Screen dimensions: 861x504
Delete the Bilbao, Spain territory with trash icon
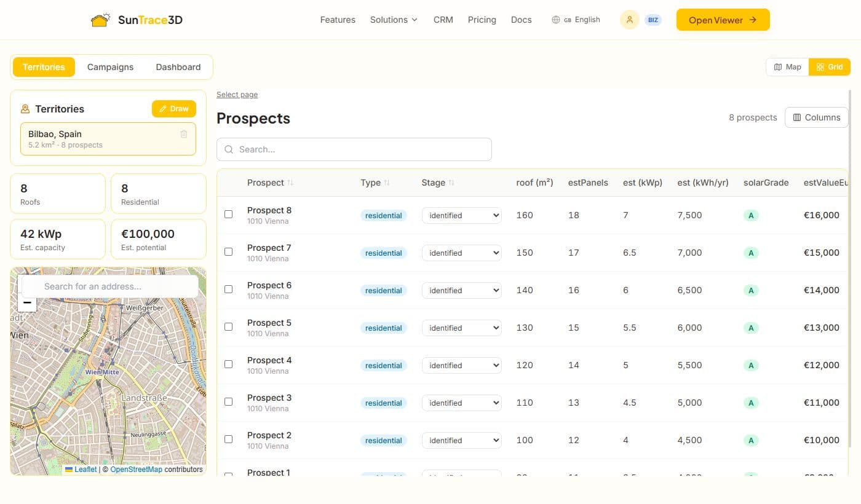pyautogui.click(x=184, y=134)
